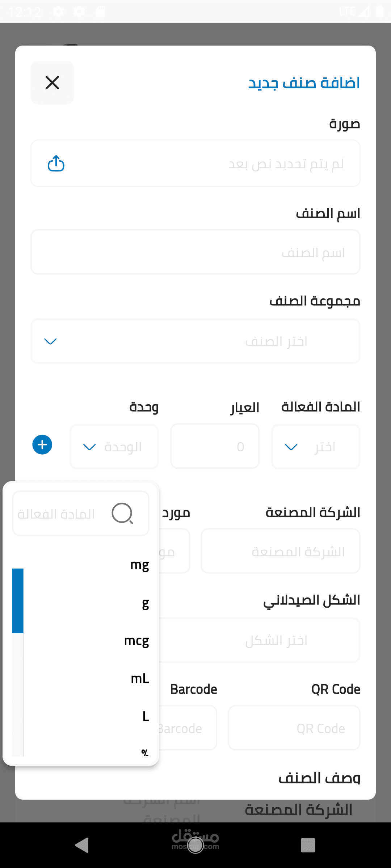Image resolution: width=391 pixels, height=868 pixels.
Task: Tap the search magnifier icon in dropdown
Action: point(122,513)
